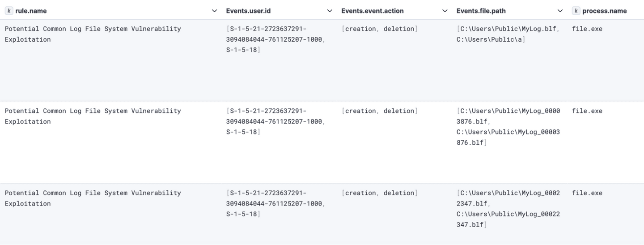Image resolution: width=644 pixels, height=245 pixels.
Task: Click file.exe in the MyLog_00003876 row
Action: 587,111
